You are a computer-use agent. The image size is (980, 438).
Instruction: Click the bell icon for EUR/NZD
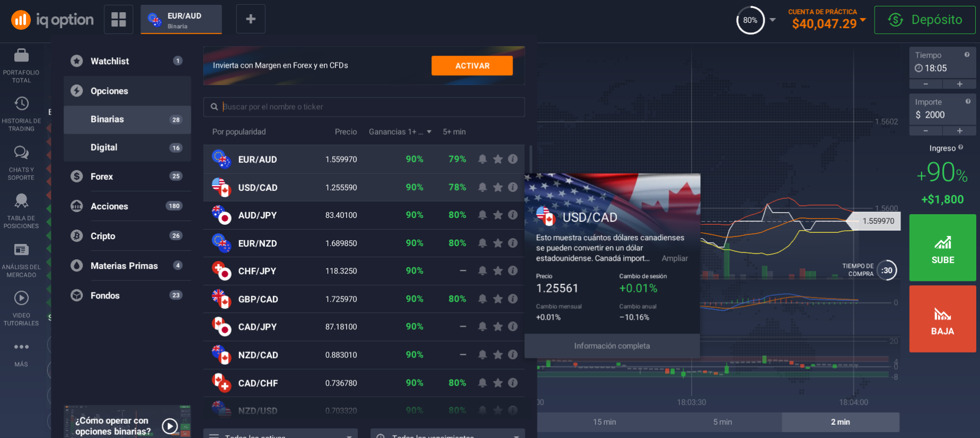click(x=482, y=243)
